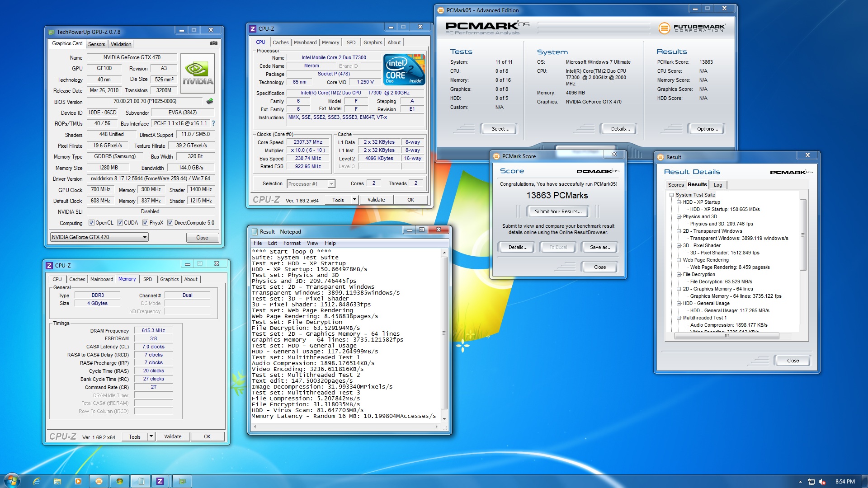Open the GPU selection dropdown in GPU-Z
Image resolution: width=868 pixels, height=488 pixels.
click(x=99, y=237)
